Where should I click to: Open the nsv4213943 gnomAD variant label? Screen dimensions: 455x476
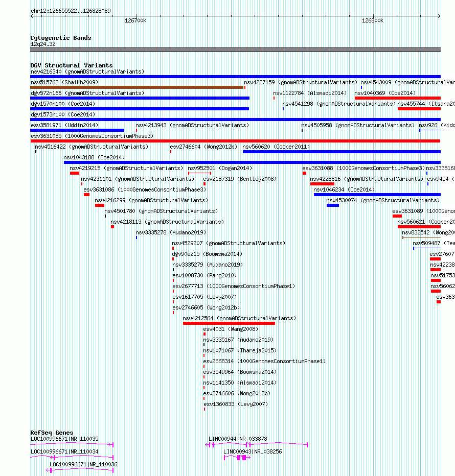click(192, 125)
